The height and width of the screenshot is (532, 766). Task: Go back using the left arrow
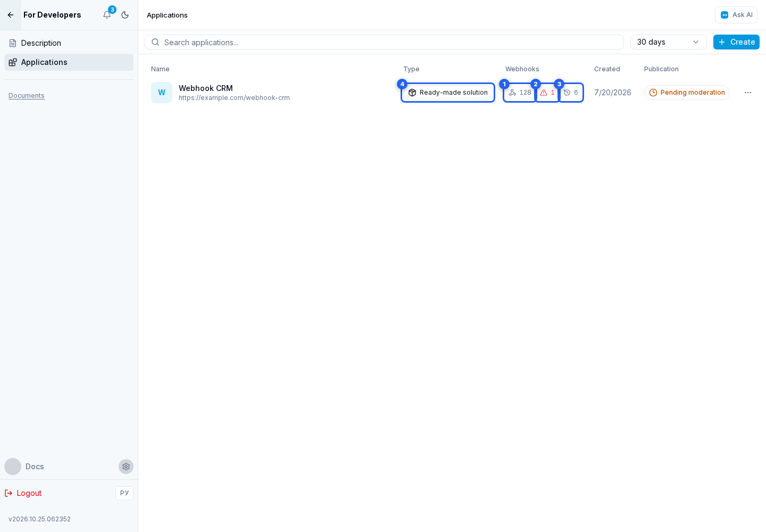point(11,15)
